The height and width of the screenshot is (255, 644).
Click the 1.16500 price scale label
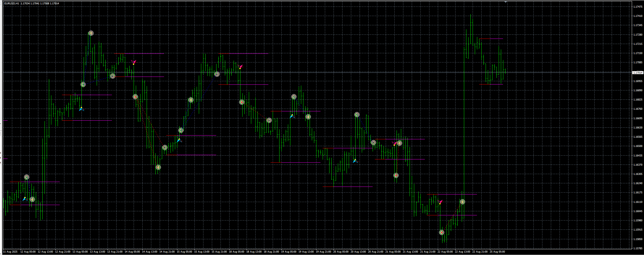pos(638,146)
